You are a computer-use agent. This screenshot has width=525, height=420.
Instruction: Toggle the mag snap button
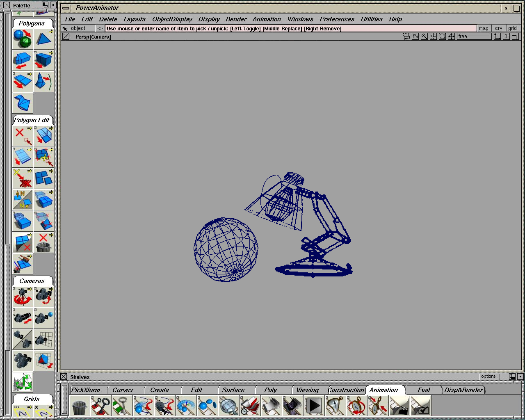coord(484,28)
